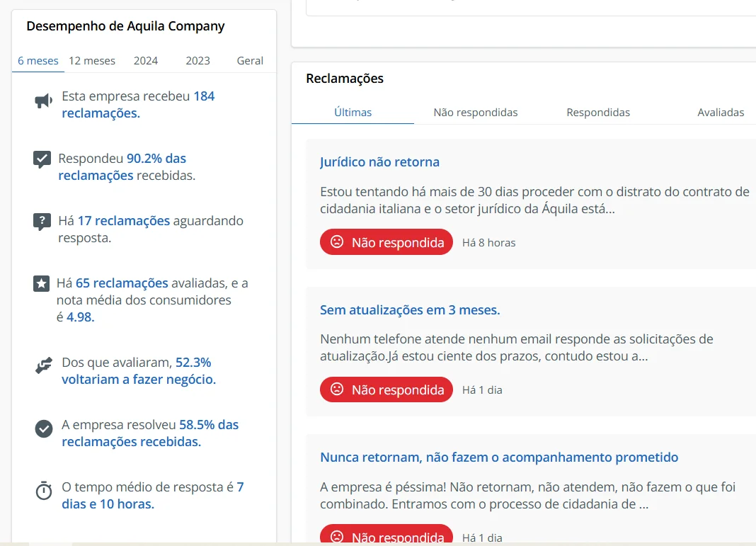Show performance for 2023
The height and width of the screenshot is (546, 756).
[x=198, y=61]
